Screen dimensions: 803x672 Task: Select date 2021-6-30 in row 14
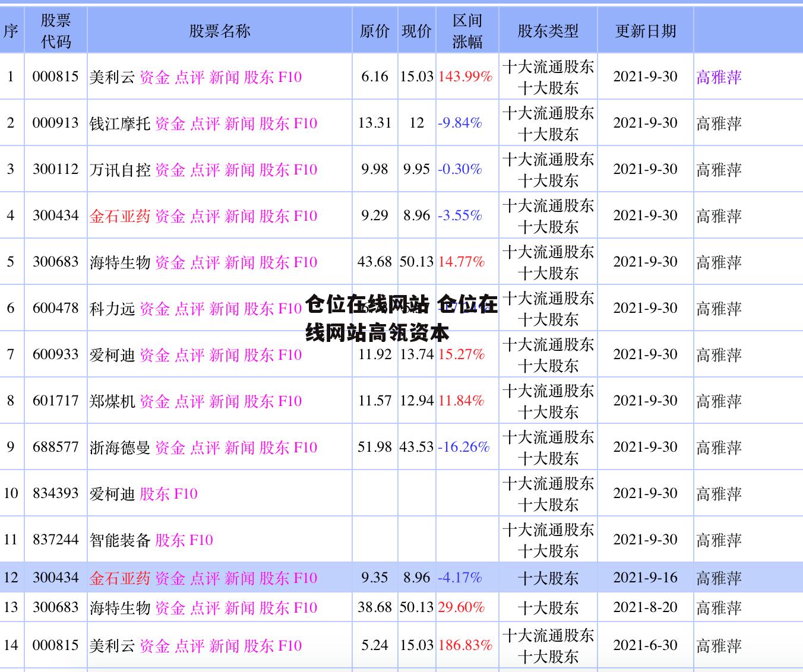(x=646, y=645)
